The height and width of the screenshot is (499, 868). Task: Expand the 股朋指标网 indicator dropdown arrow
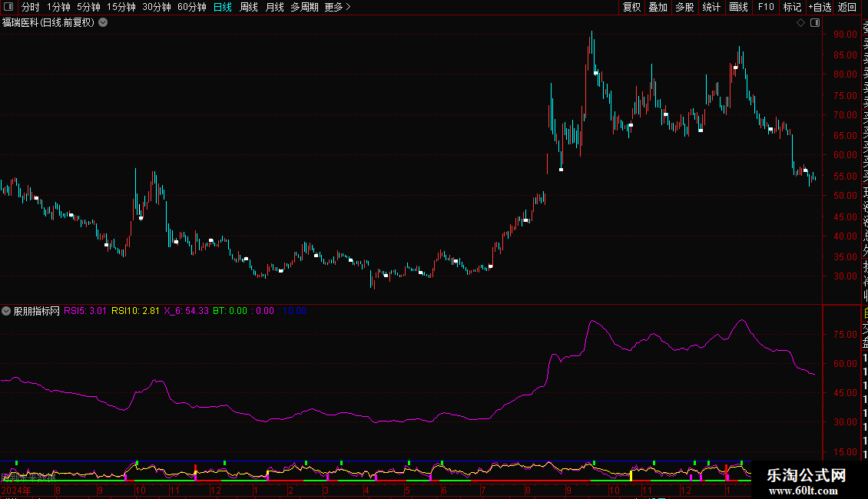(x=7, y=311)
